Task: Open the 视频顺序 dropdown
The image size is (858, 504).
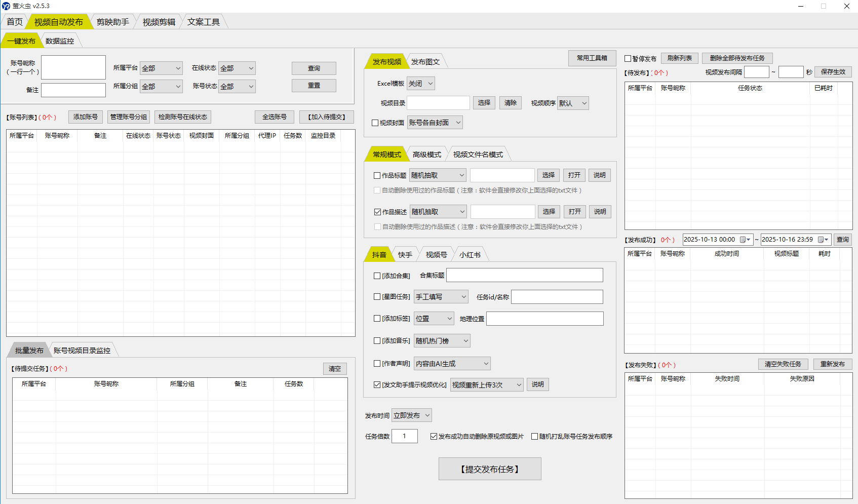Action: point(573,103)
